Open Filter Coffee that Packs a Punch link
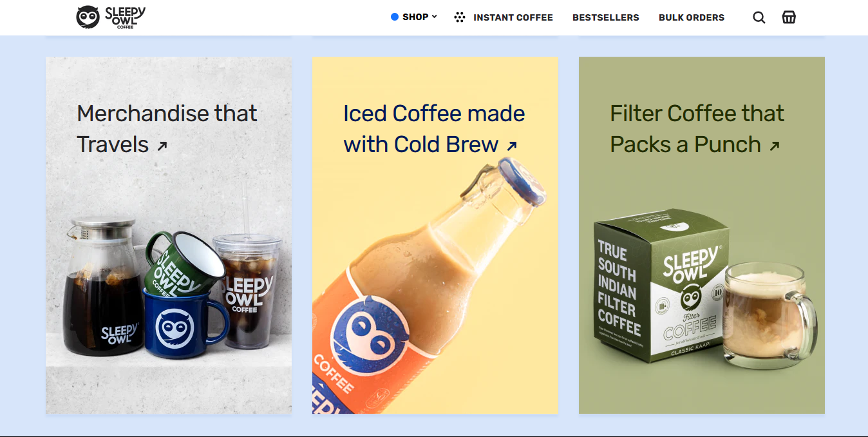 [697, 129]
